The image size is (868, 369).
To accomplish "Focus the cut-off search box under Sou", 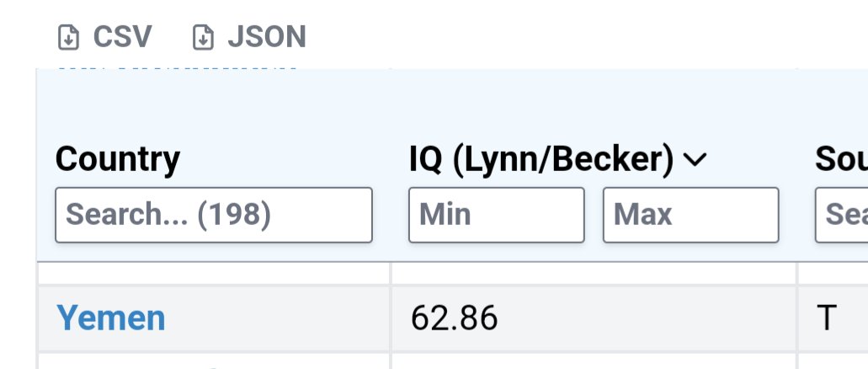I will coord(841,215).
